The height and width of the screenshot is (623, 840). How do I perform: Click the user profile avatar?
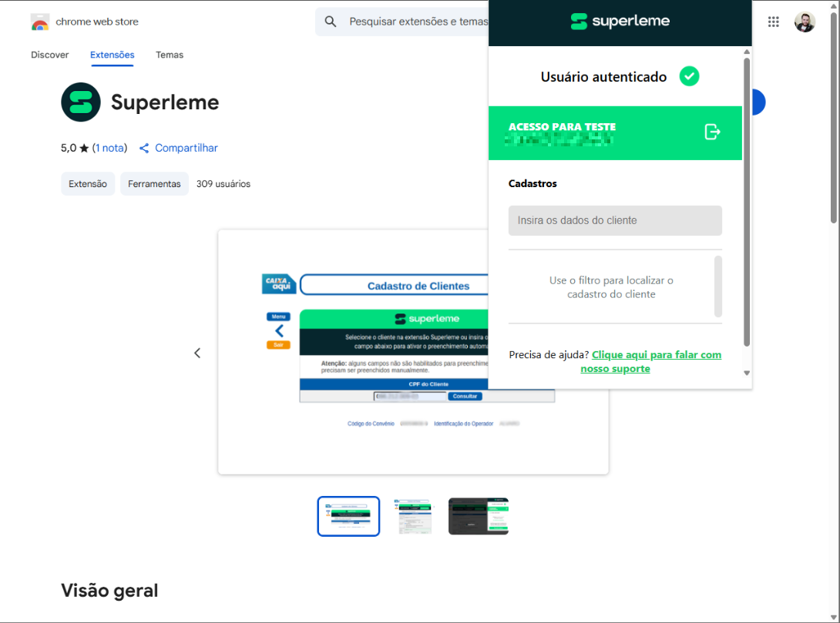pyautogui.click(x=805, y=22)
